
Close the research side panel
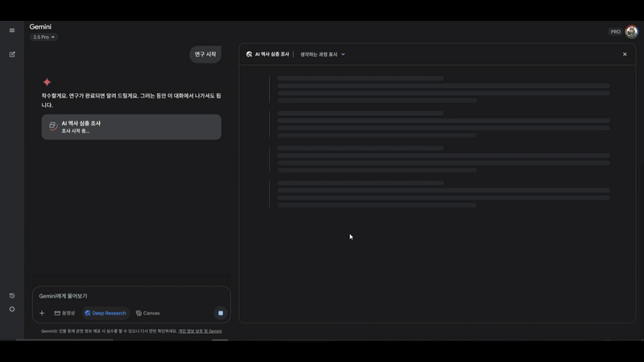click(625, 55)
